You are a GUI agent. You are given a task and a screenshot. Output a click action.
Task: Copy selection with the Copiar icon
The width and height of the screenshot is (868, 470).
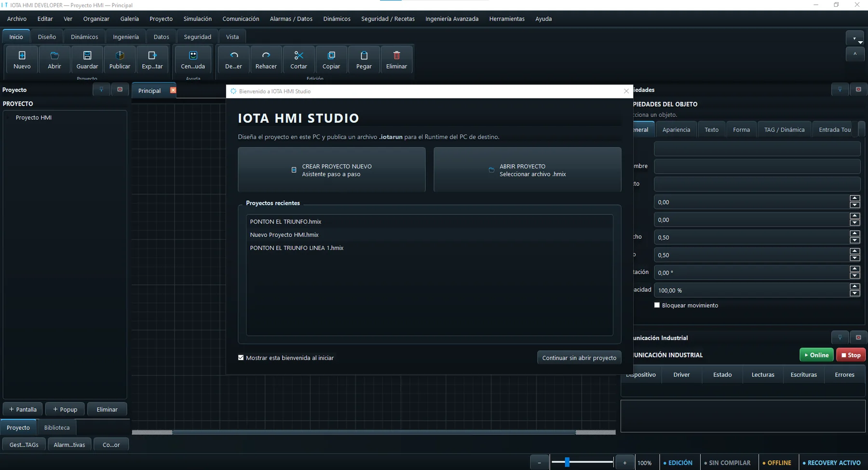[x=331, y=60]
